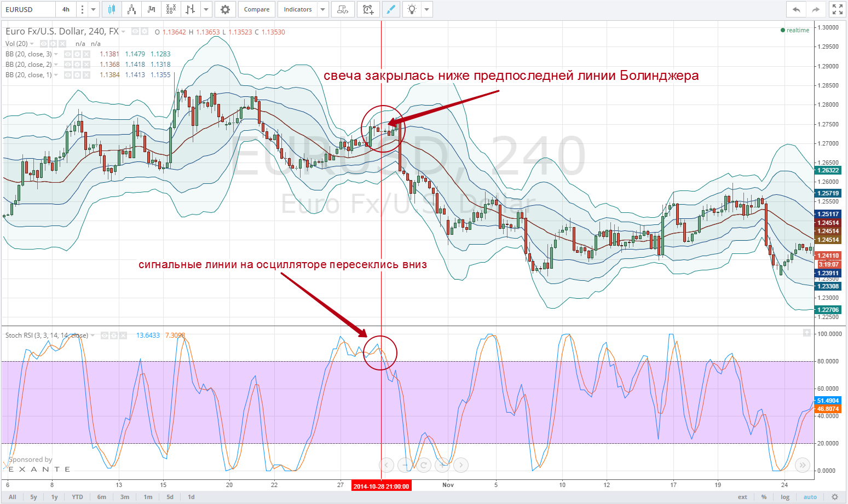Viewport: 848px width, 504px height.
Task: Expand the Indicators dropdown arrow
Action: [x=322, y=9]
